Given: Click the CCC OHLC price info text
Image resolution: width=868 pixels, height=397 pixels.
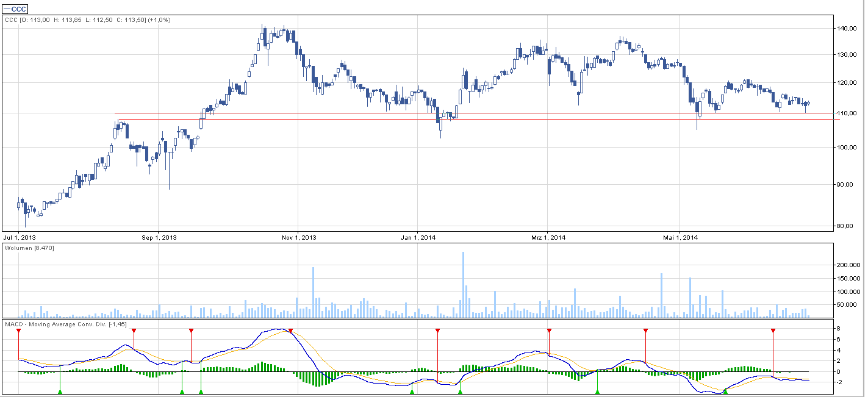Looking at the screenshot, I should [x=88, y=20].
